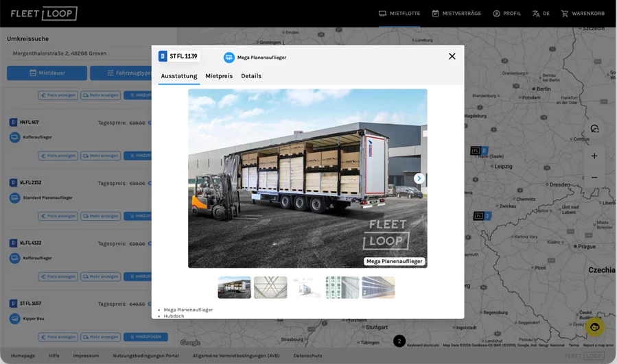Open the Profil menu
The height and width of the screenshot is (364, 617).
point(507,13)
